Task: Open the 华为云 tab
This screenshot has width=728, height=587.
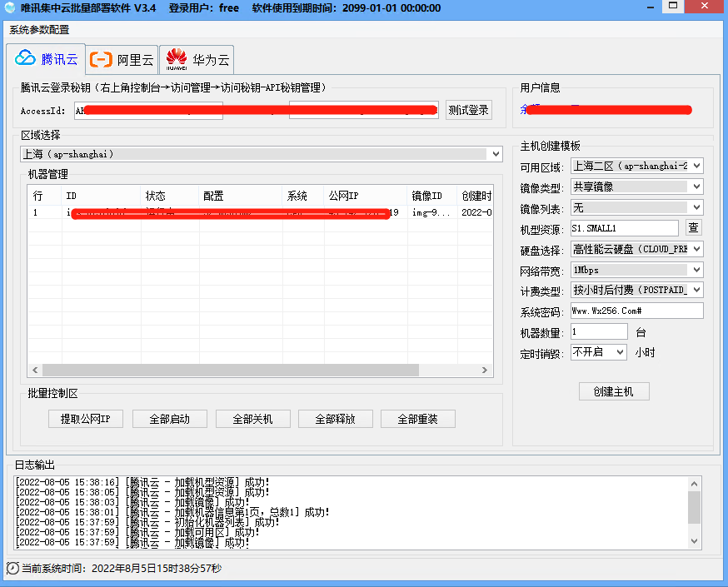Action: pos(197,60)
